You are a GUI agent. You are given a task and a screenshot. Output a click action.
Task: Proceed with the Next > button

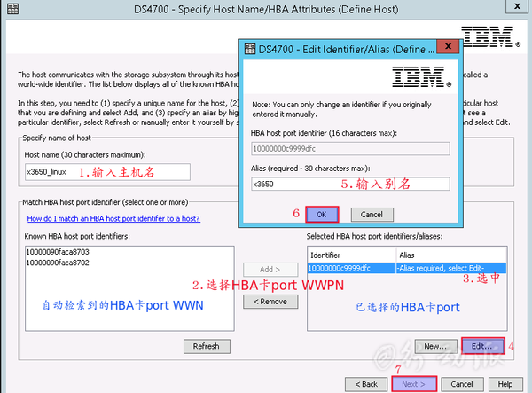coord(414,384)
